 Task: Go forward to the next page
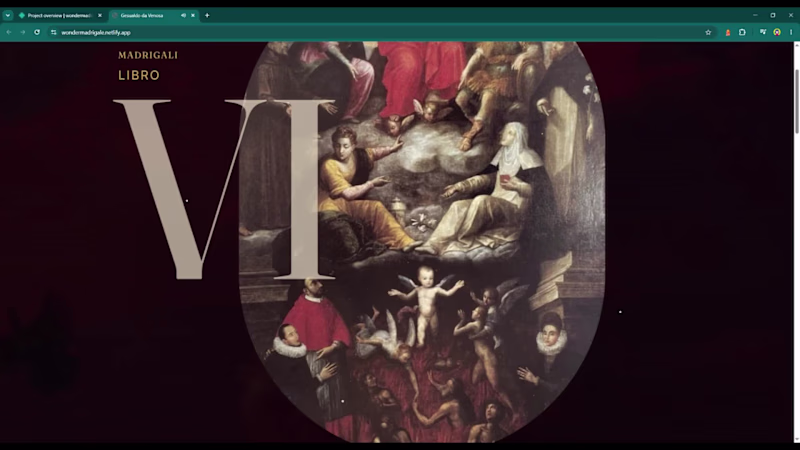coord(23,32)
